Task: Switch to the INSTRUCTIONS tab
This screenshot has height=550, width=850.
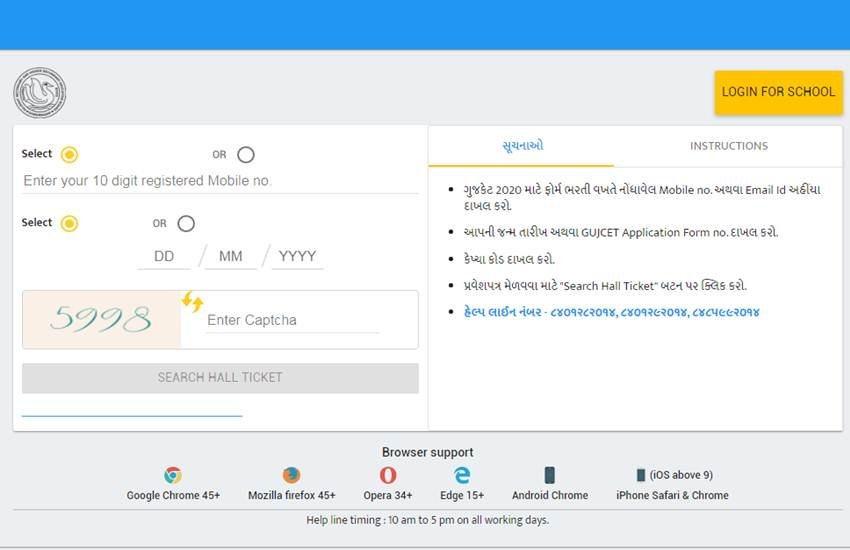Action: pos(729,146)
